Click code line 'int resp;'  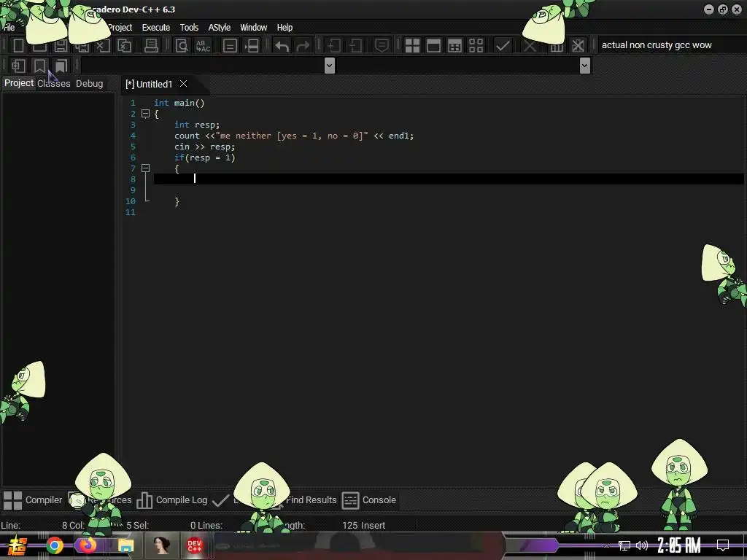pos(197,125)
